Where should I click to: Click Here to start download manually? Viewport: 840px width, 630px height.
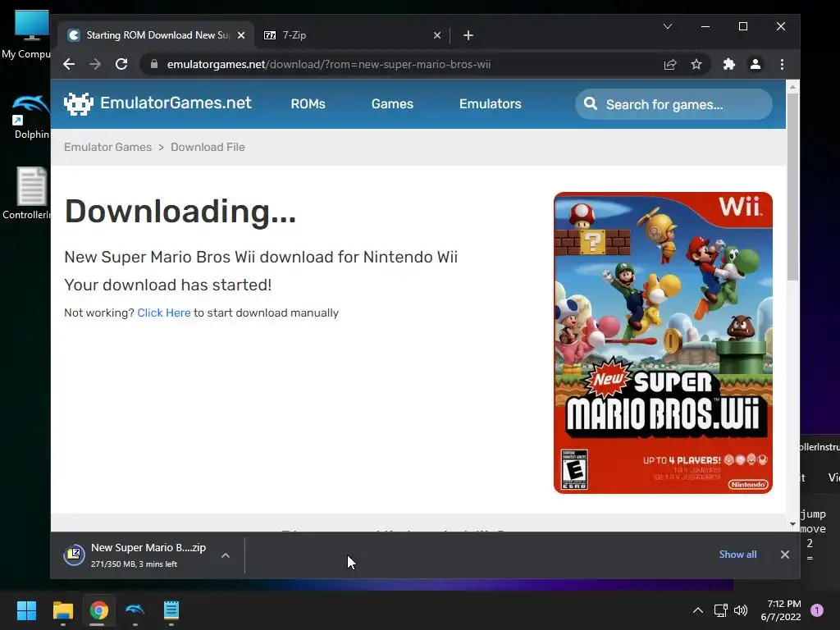pyautogui.click(x=164, y=313)
